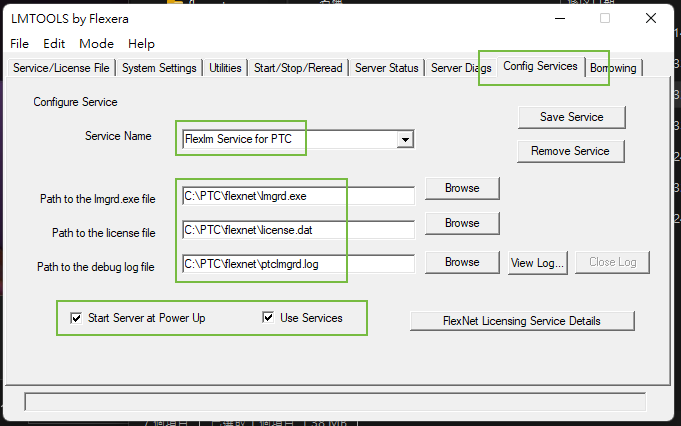Browse for the debug log file path
The height and width of the screenshot is (426, 681).
(x=461, y=262)
